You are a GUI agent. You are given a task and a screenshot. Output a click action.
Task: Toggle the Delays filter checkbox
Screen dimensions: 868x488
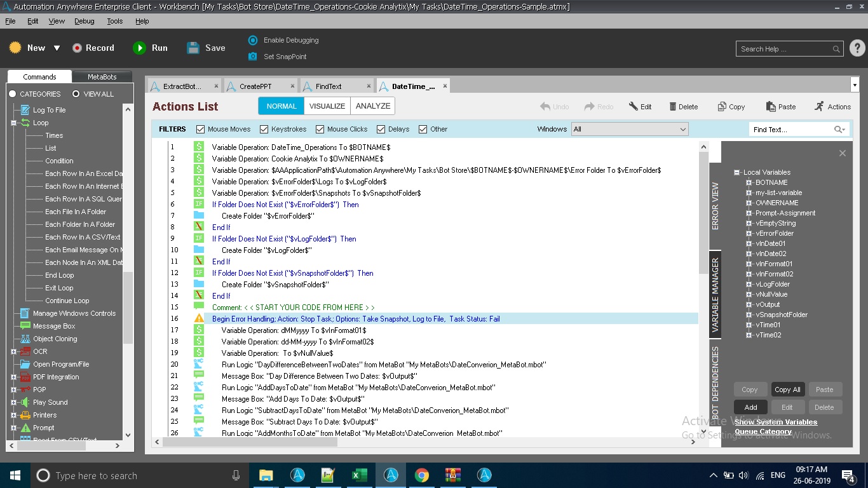point(381,129)
